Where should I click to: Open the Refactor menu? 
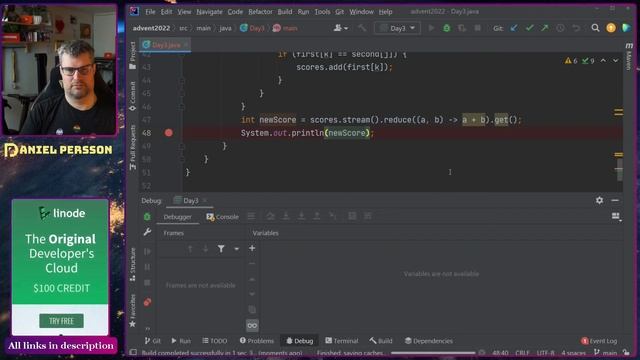point(260,12)
